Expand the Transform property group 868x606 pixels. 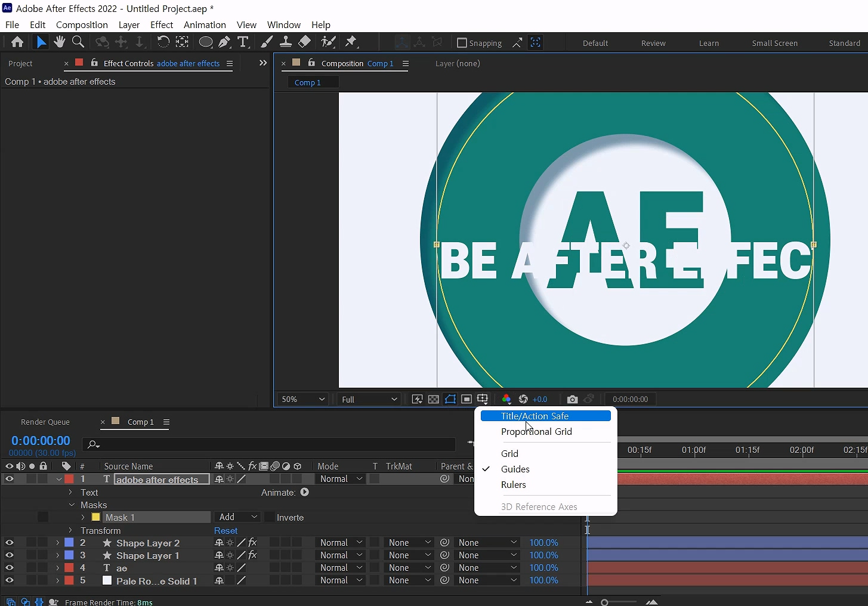pyautogui.click(x=70, y=530)
